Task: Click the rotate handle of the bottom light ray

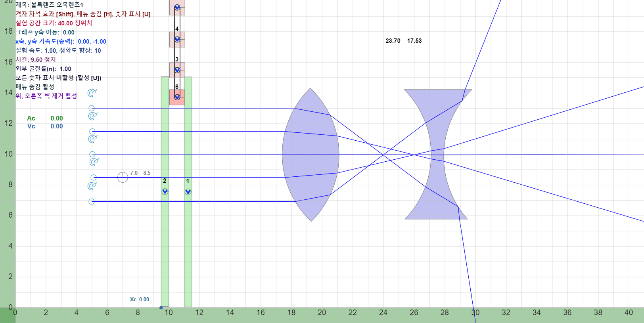Action: tap(92, 186)
